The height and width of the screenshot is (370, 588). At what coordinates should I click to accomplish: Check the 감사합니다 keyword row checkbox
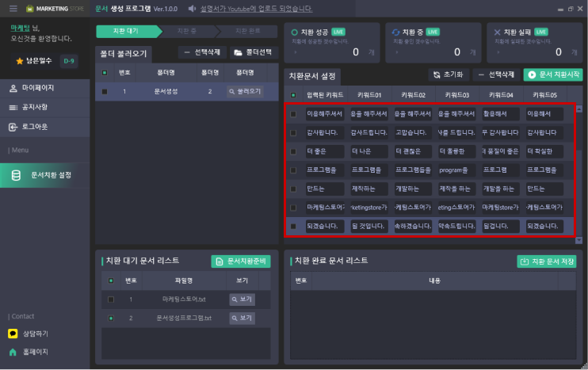[293, 132]
